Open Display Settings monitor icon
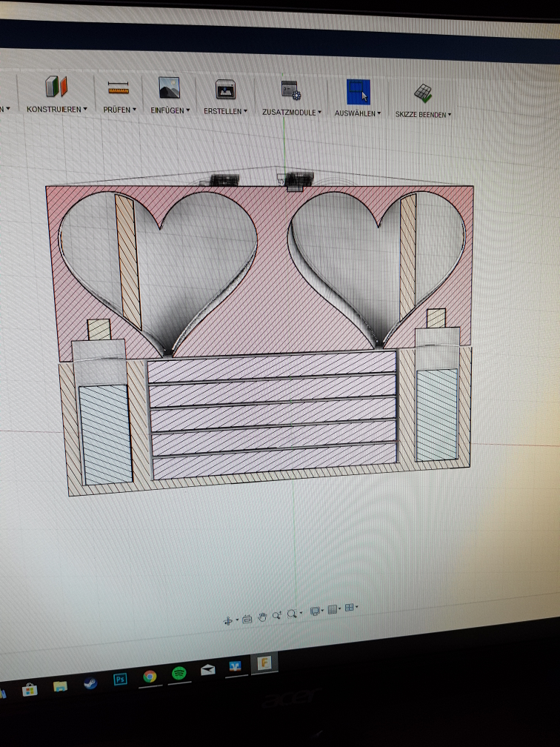560x747 pixels. pyautogui.click(x=315, y=611)
